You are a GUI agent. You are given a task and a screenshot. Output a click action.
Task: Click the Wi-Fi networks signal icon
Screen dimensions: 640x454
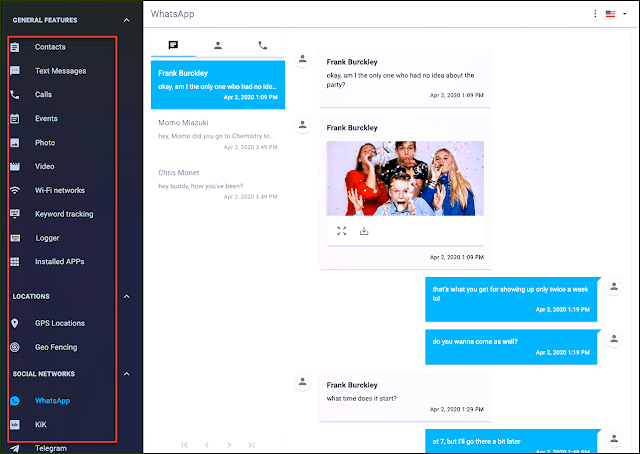click(x=15, y=190)
